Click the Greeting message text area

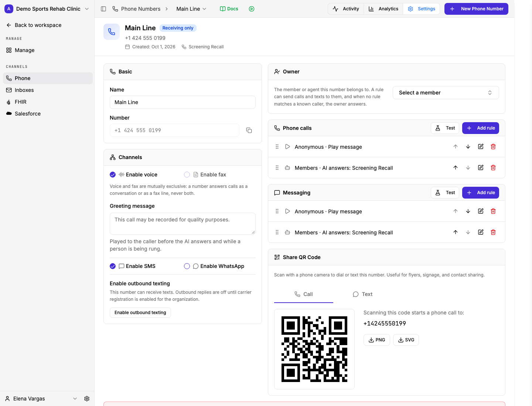pos(183,224)
